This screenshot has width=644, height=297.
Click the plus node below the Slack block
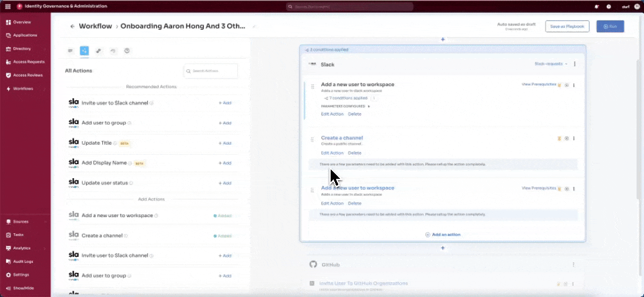pos(443,248)
